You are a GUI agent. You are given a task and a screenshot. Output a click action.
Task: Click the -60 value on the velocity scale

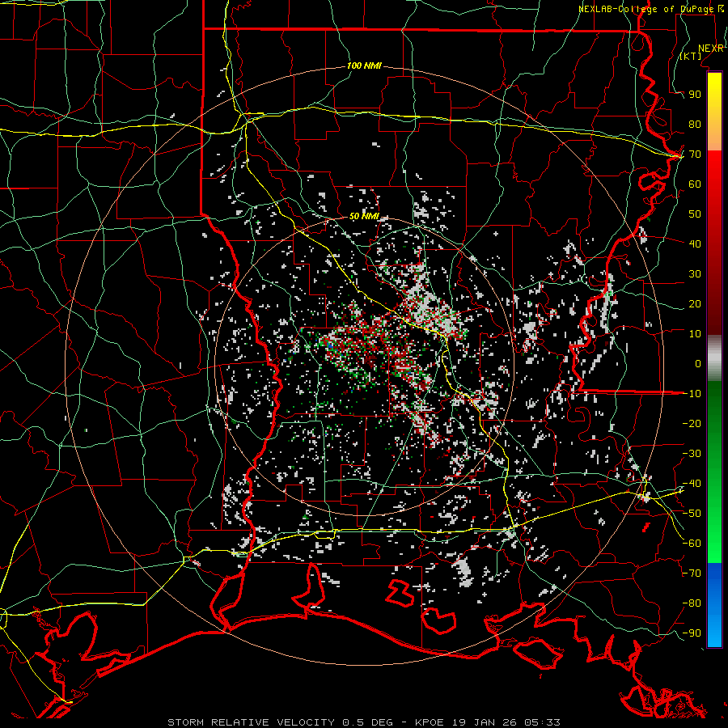click(x=692, y=544)
